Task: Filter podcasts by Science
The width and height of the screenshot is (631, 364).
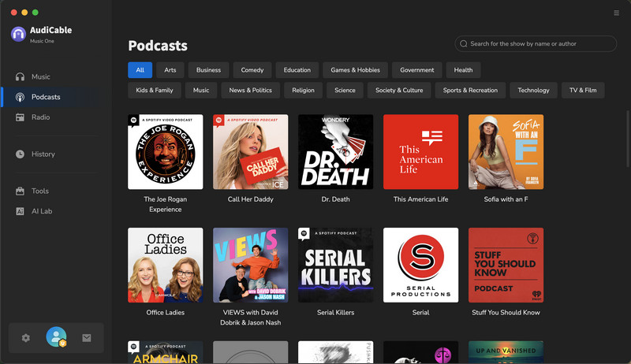Action: [345, 91]
